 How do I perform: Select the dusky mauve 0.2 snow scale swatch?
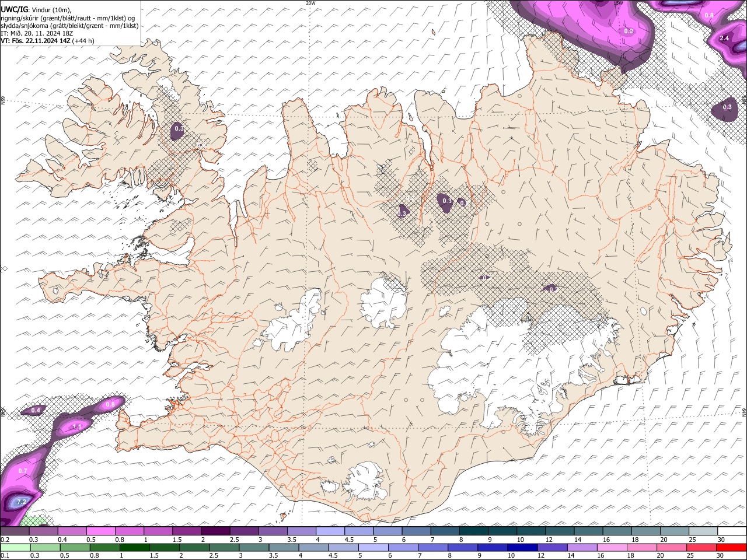[x=15, y=531]
